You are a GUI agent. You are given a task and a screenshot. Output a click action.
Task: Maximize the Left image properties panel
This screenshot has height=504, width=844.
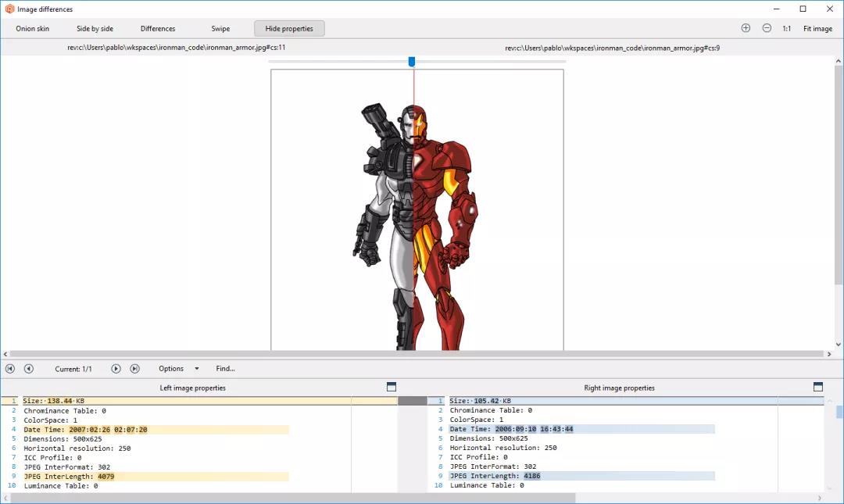coord(392,387)
